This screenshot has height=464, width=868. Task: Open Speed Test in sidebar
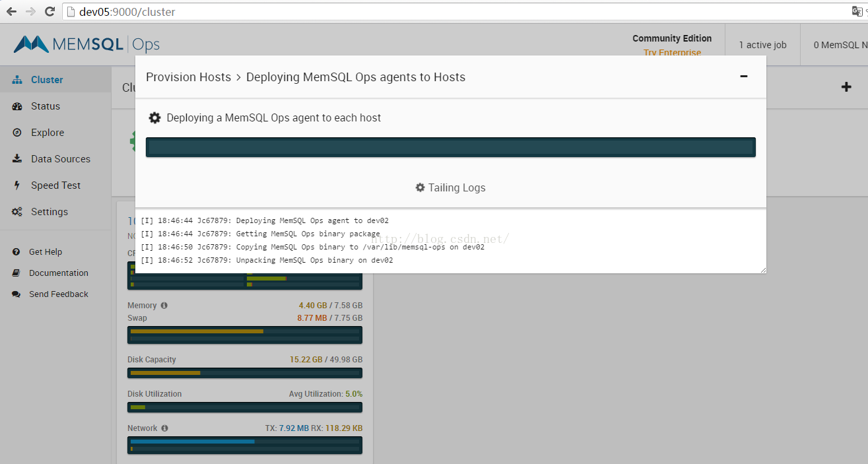(x=55, y=185)
